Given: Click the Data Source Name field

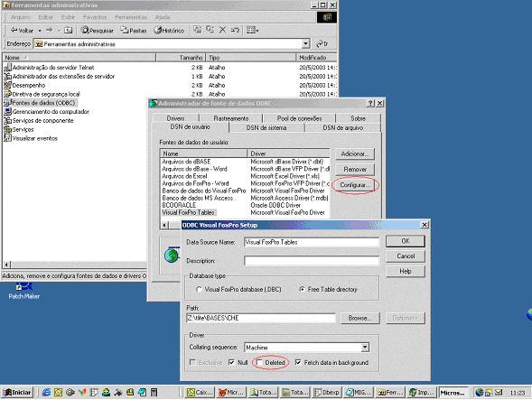Looking at the screenshot, I should coord(312,242).
